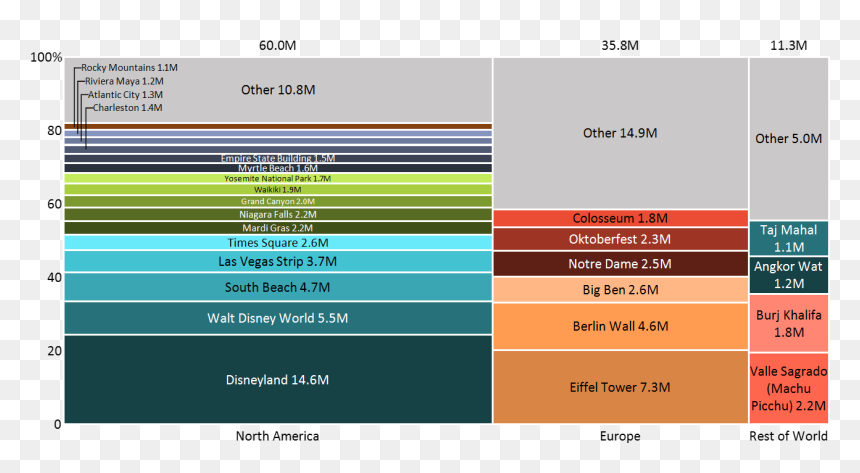The height and width of the screenshot is (473, 860).
Task: Click the South Beach 4.7M segment
Action: [278, 287]
